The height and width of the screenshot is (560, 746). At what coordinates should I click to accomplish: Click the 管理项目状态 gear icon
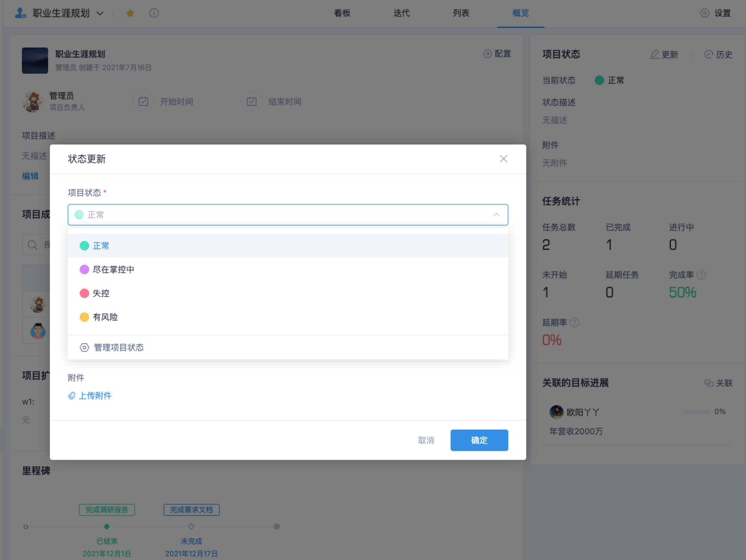click(x=84, y=347)
